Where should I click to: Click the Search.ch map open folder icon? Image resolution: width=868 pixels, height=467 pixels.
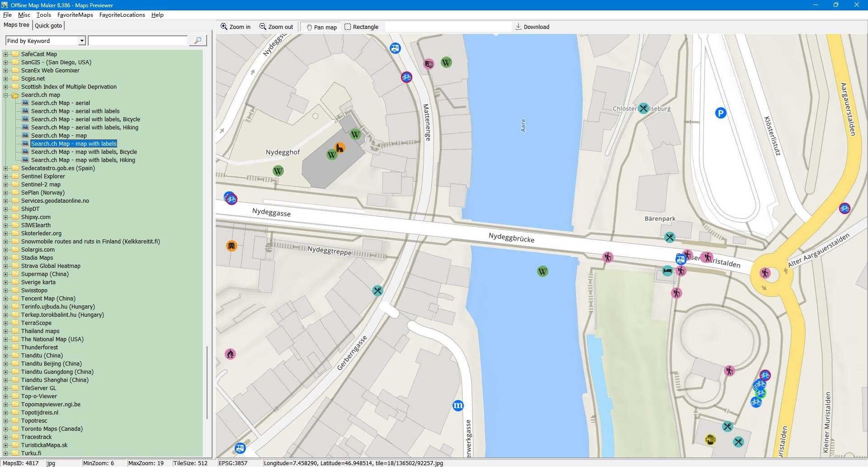click(15, 95)
